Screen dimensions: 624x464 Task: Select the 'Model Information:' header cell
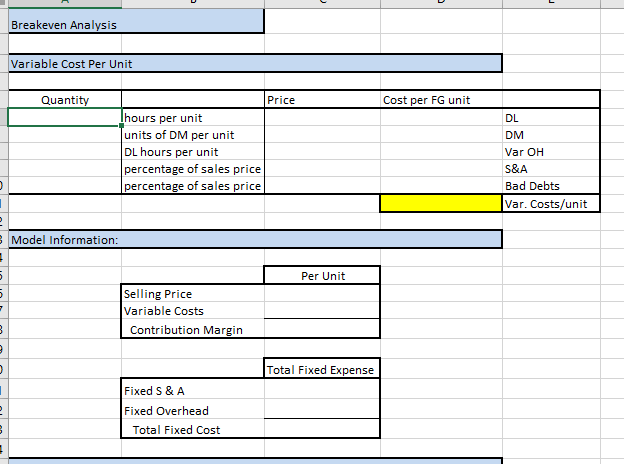[x=255, y=240]
